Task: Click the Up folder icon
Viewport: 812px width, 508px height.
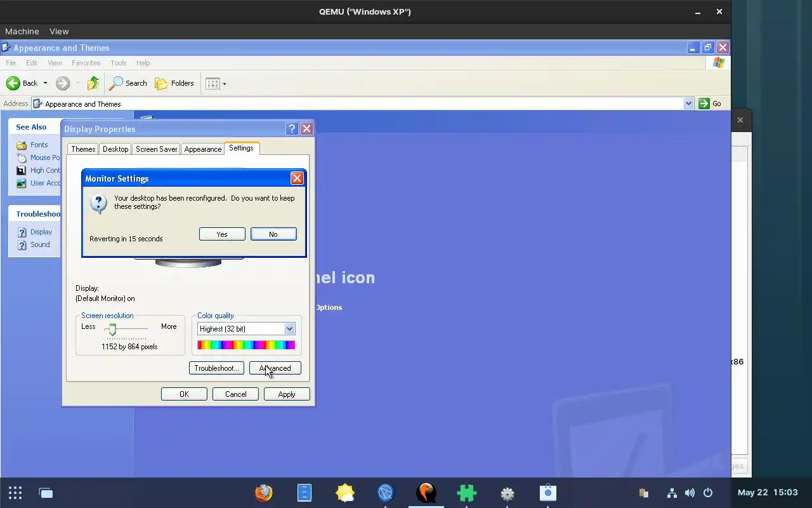Action: click(93, 83)
